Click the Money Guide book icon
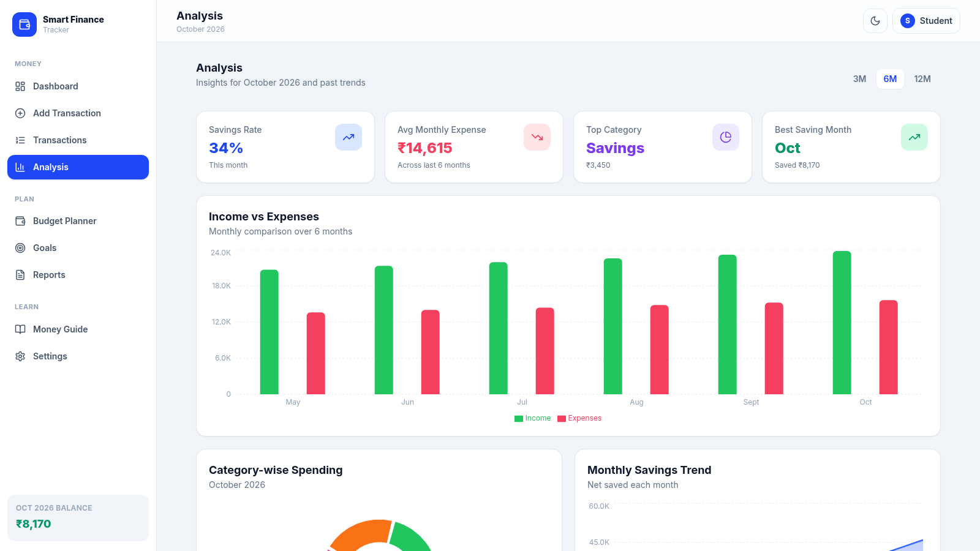The height and width of the screenshot is (551, 980). point(20,329)
